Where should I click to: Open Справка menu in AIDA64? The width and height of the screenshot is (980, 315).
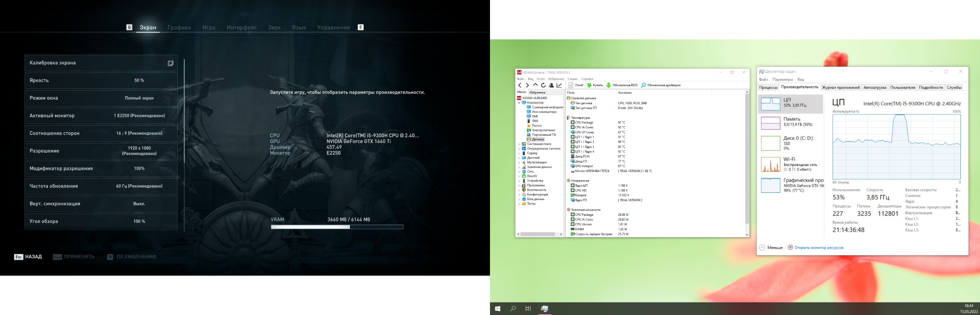click(x=587, y=79)
